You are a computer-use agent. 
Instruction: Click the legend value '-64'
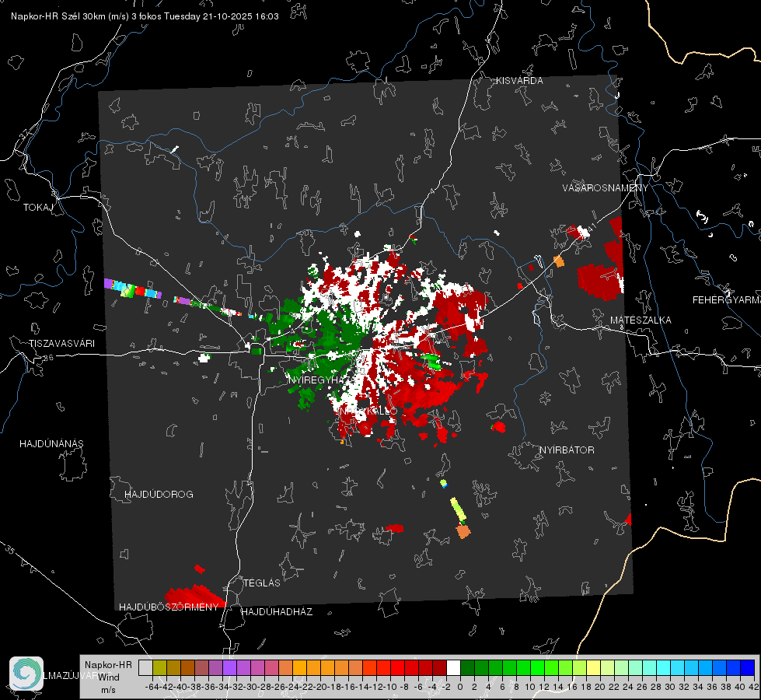click(x=152, y=687)
